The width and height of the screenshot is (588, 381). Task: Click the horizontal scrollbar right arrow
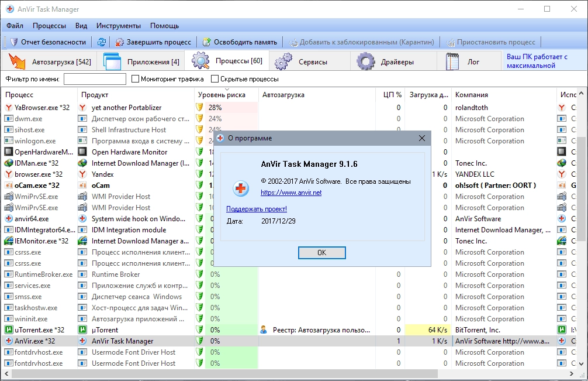[x=572, y=374]
